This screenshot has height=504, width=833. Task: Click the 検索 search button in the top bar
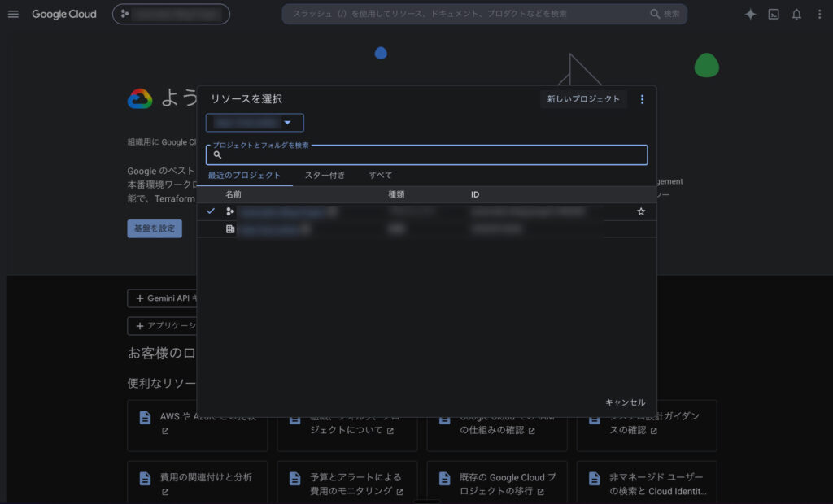[x=665, y=14]
